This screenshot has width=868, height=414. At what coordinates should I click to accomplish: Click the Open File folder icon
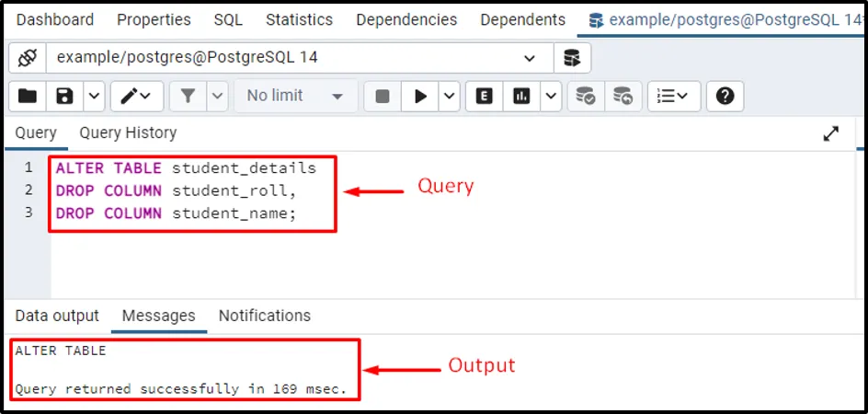tap(28, 96)
